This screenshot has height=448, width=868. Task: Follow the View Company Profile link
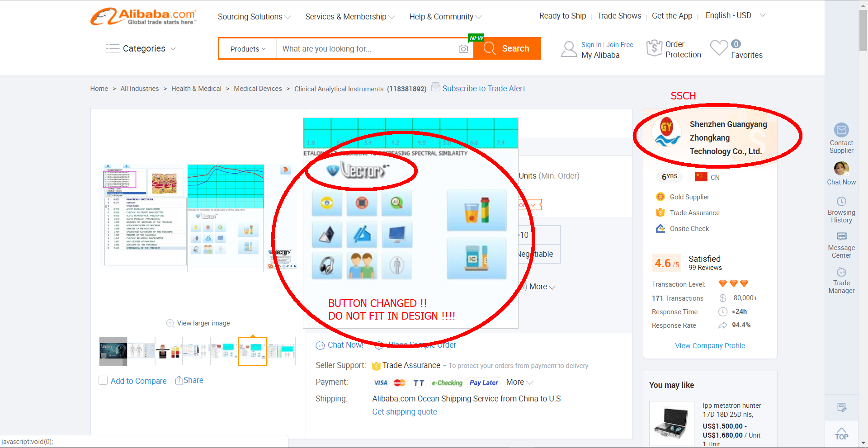pos(710,346)
